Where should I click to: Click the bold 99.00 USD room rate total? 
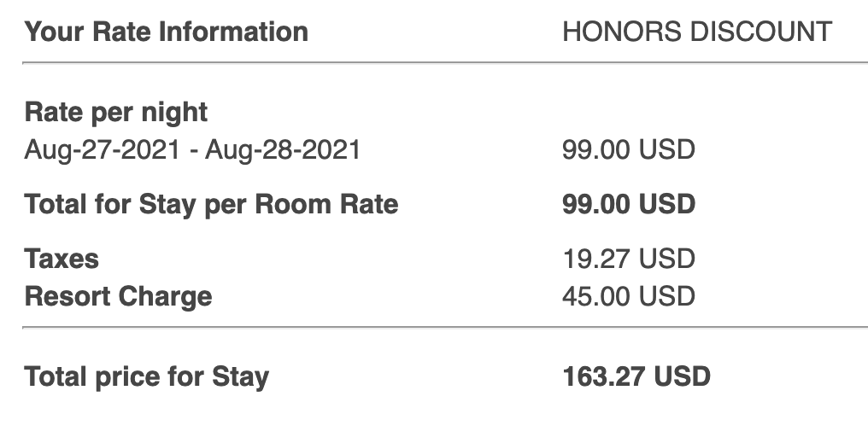click(x=629, y=204)
